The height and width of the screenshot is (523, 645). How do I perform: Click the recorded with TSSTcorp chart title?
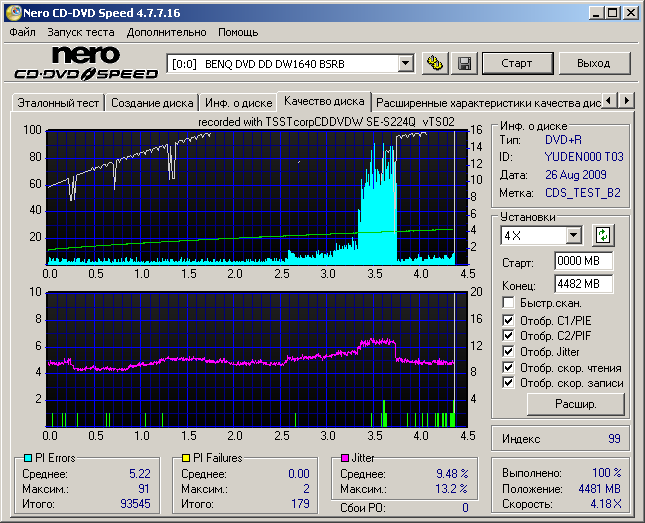click(x=326, y=122)
